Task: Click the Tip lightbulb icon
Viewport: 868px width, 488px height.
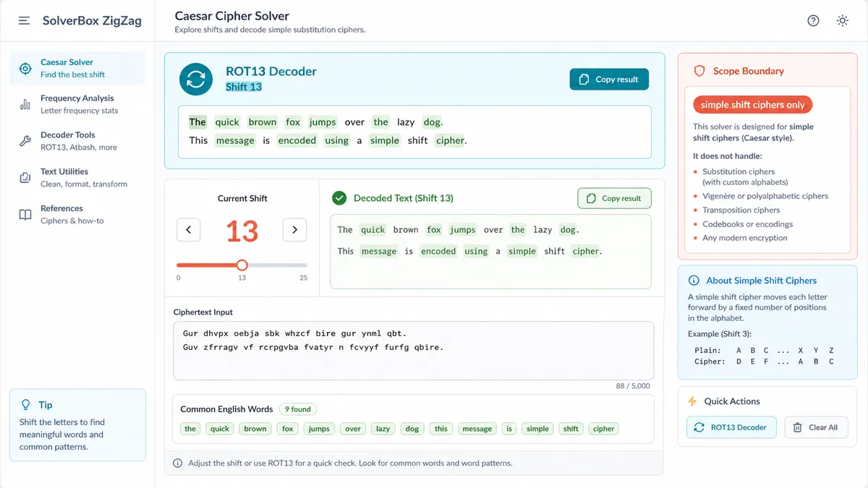Action: coord(25,405)
